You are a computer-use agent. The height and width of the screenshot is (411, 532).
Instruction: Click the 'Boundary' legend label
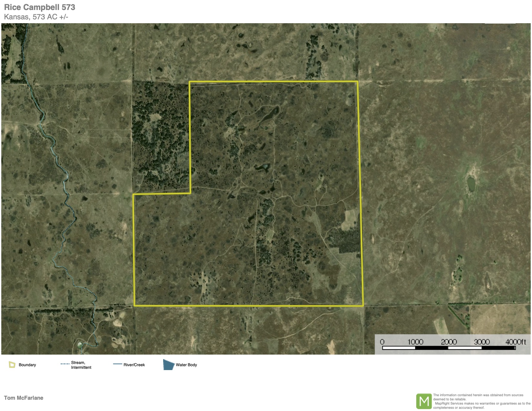click(x=27, y=365)
